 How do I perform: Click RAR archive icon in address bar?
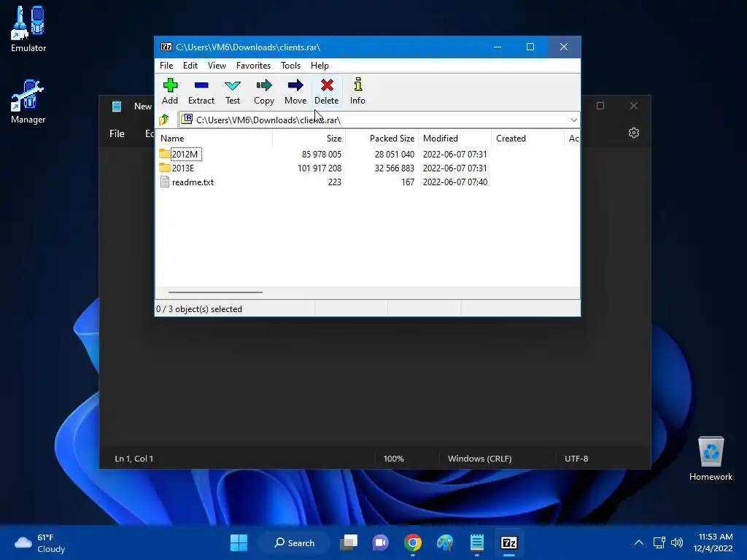click(187, 119)
